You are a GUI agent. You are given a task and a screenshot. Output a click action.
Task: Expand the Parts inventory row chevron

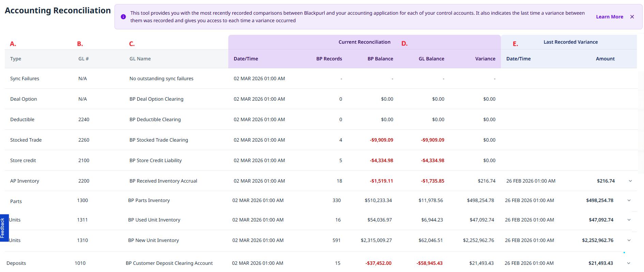coord(629,200)
